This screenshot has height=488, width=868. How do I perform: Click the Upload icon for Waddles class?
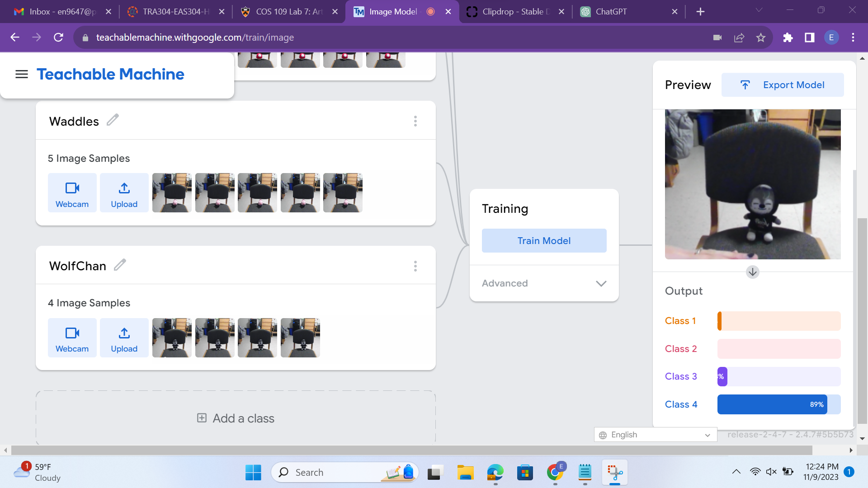click(123, 195)
